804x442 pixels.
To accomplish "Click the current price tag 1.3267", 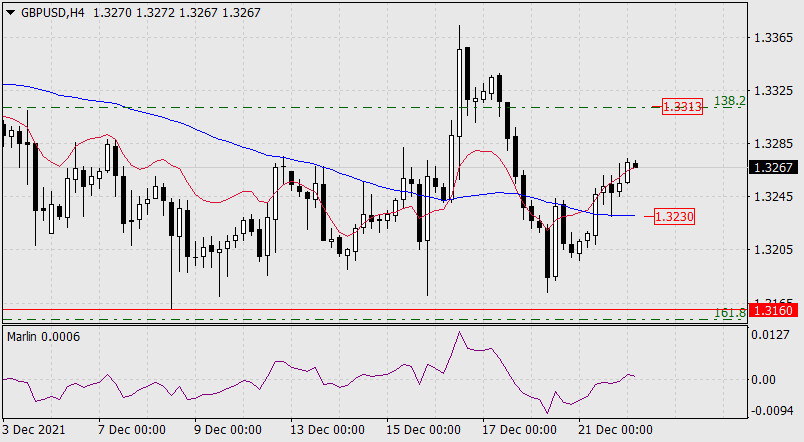I will click(x=773, y=167).
